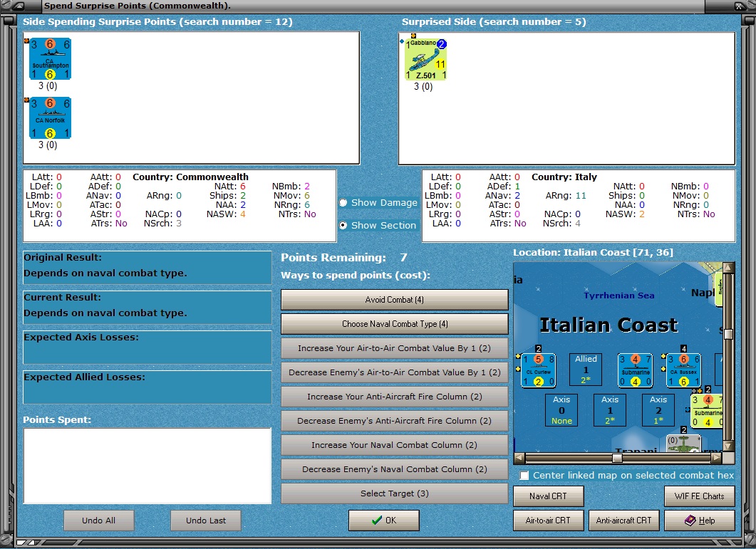Click the Points Spent list box
Screen dimensions: 756x549
(147, 466)
